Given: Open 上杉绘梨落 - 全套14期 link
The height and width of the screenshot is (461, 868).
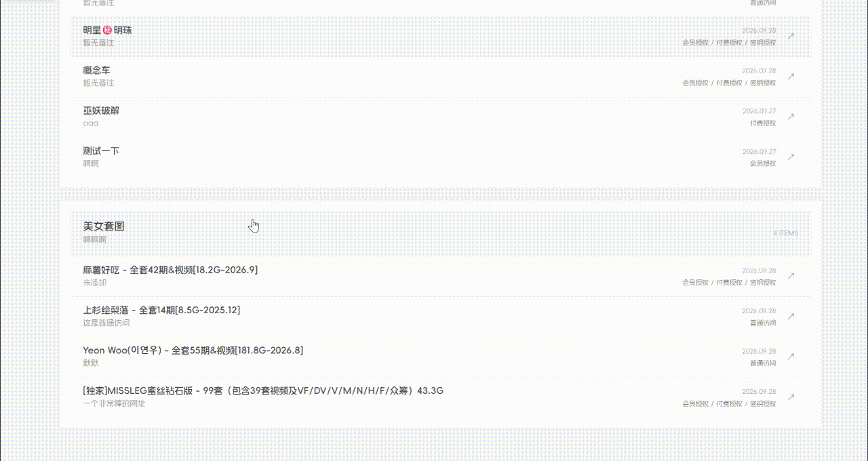Looking at the screenshot, I should (x=161, y=310).
